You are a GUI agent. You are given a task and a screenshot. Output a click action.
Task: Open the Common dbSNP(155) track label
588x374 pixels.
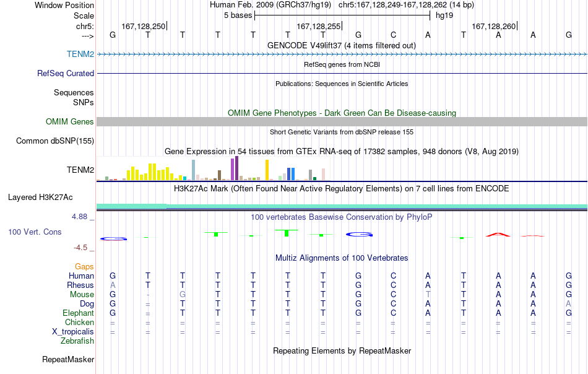pos(54,141)
